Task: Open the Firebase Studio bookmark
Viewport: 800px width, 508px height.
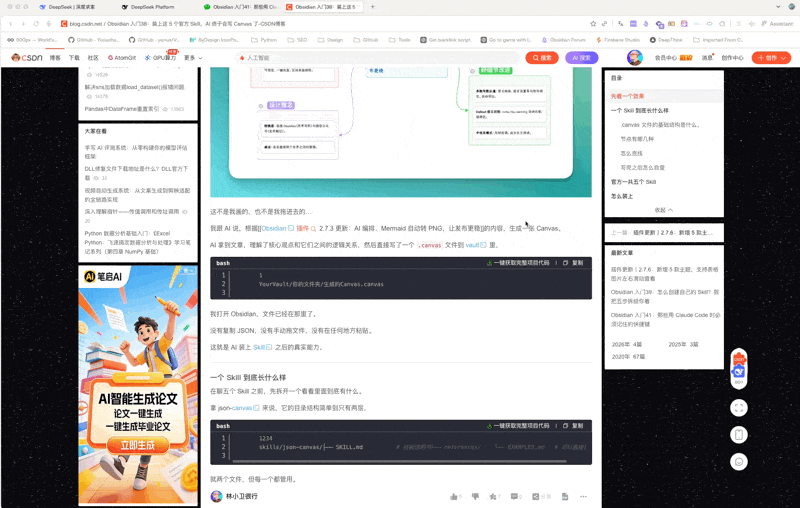Action: (x=618, y=40)
